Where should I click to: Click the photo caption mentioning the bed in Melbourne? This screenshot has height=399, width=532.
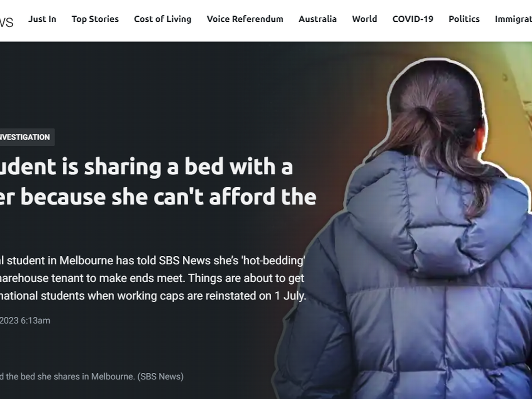point(92,376)
